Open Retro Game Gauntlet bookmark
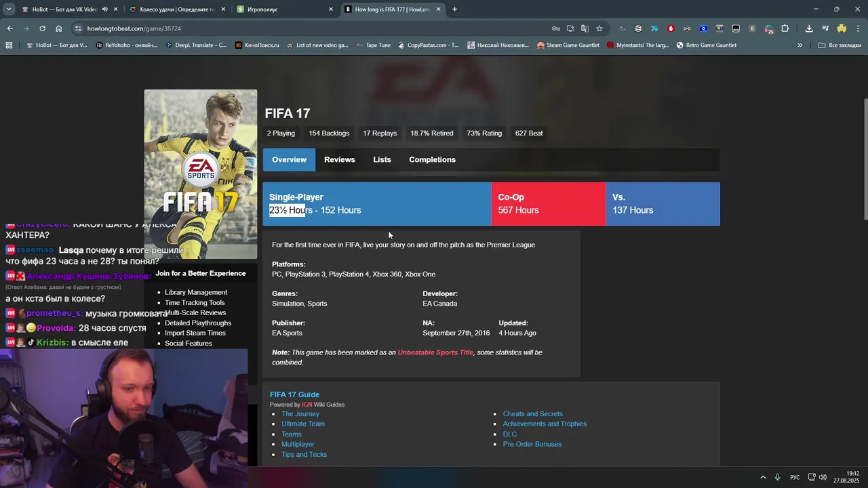This screenshot has width=868, height=488. pos(706,45)
